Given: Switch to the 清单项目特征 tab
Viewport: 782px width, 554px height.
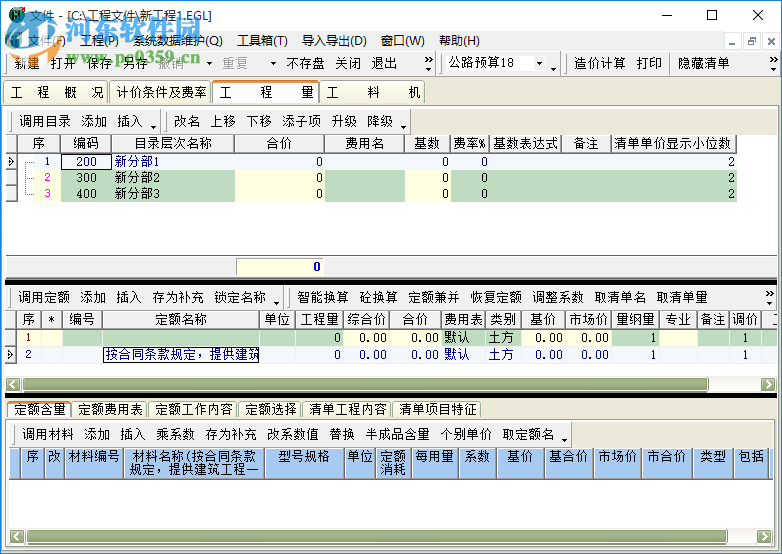Looking at the screenshot, I should 437,409.
